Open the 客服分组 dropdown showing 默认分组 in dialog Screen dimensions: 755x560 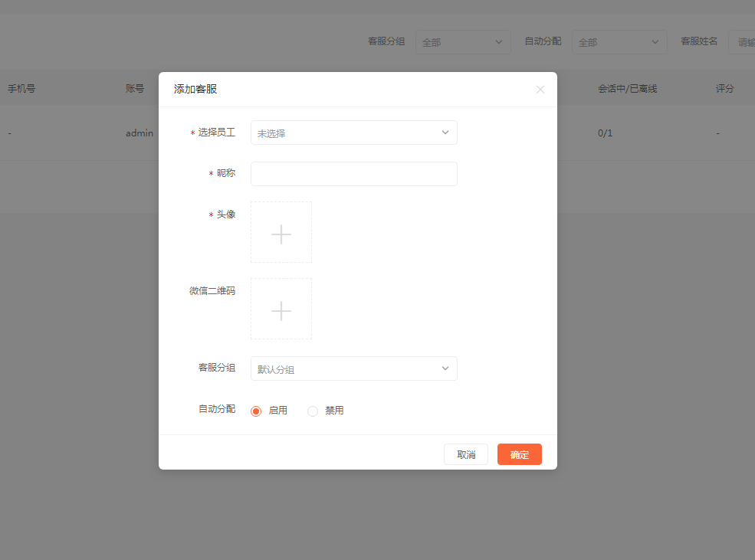coord(354,368)
